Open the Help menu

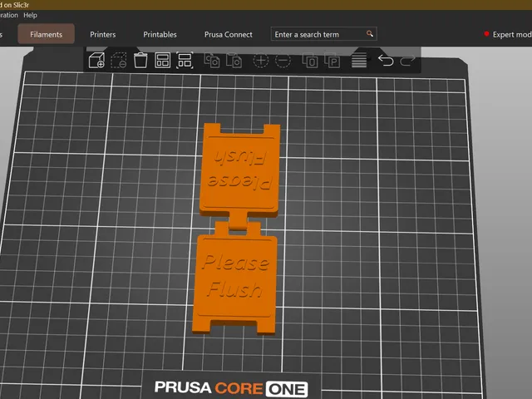click(x=30, y=15)
